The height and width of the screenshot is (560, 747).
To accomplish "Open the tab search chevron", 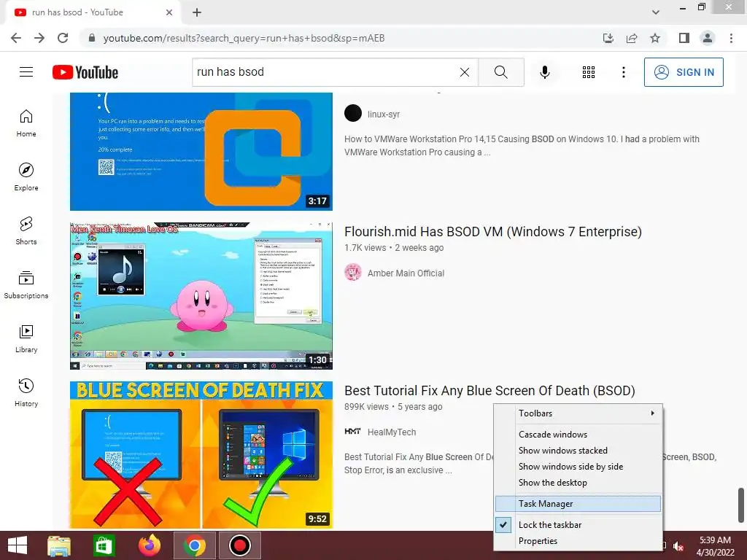I will click(x=656, y=12).
